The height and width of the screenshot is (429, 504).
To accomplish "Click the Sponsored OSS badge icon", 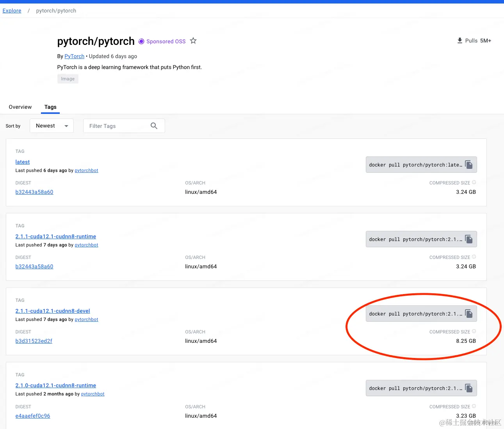I will pyautogui.click(x=141, y=41).
